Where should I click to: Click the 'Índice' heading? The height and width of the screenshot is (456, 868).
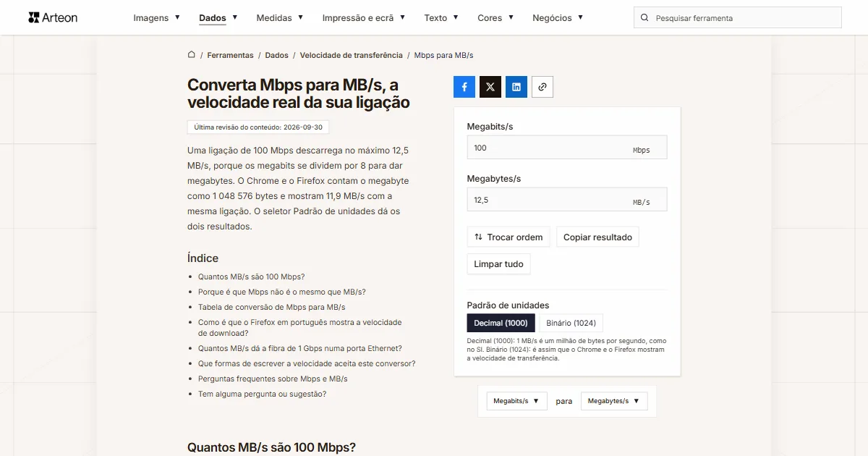pos(203,258)
